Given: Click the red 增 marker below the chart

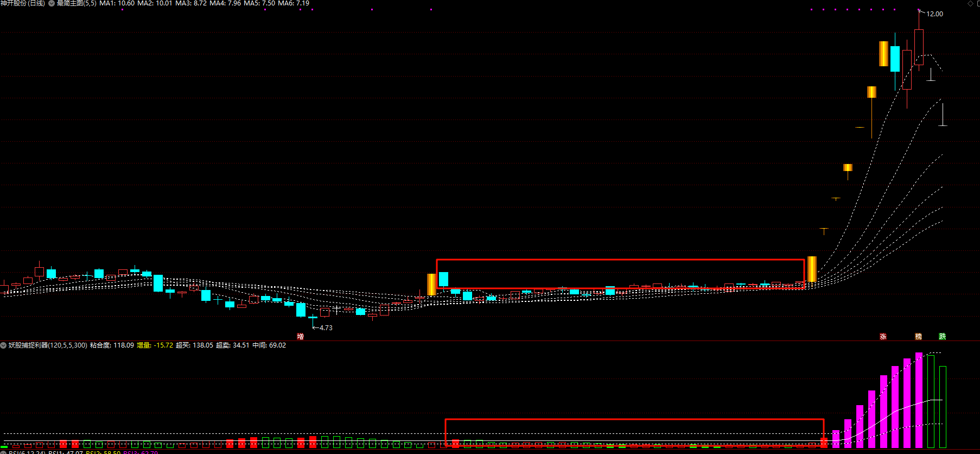Looking at the screenshot, I should click(x=300, y=337).
